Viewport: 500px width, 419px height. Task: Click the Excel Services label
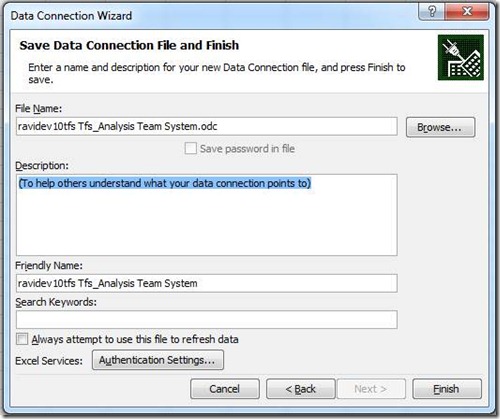tap(49, 361)
